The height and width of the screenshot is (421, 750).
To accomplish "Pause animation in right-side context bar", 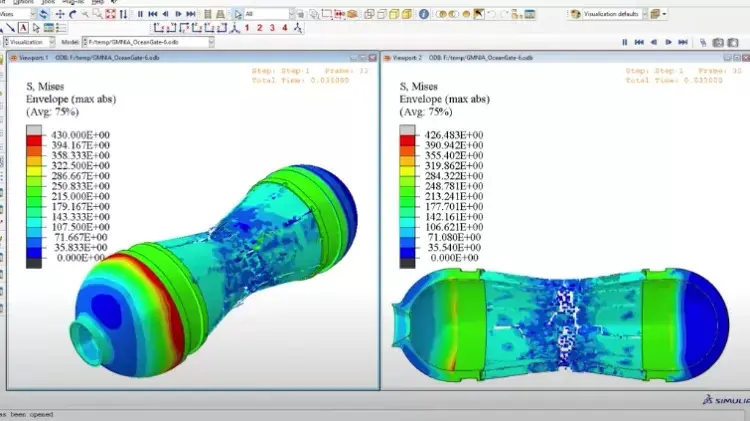I will pyautogui.click(x=625, y=42).
